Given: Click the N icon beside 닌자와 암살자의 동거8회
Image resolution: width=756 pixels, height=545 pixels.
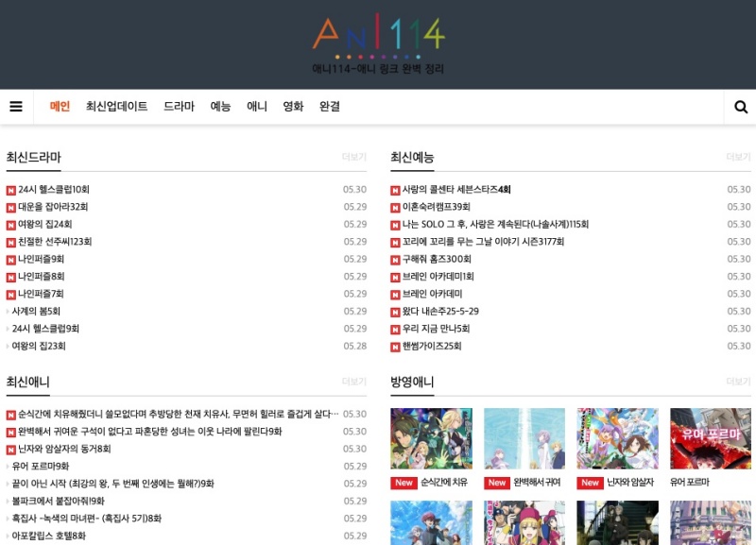Looking at the screenshot, I should click(x=11, y=450).
